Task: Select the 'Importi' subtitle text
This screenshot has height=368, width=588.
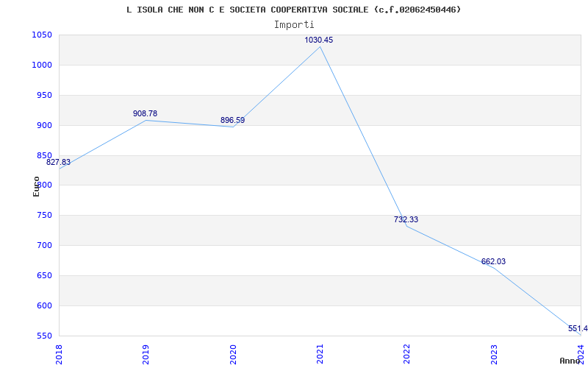Action: pos(294,25)
